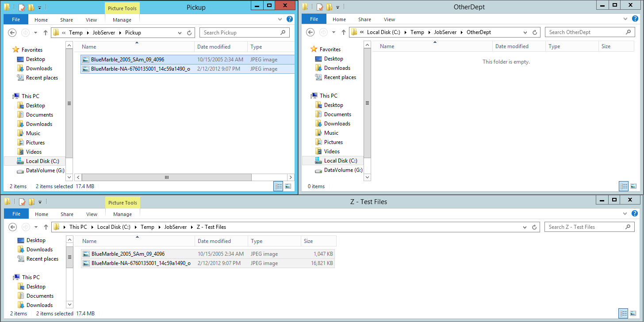Open the Share tab in OtherDept window
644x322 pixels.
point(364,19)
